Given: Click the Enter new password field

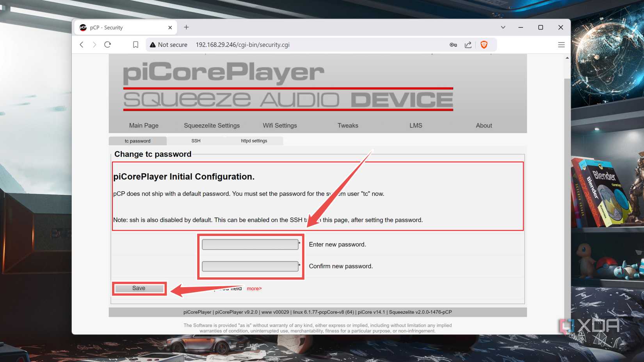Looking at the screenshot, I should coord(250,244).
